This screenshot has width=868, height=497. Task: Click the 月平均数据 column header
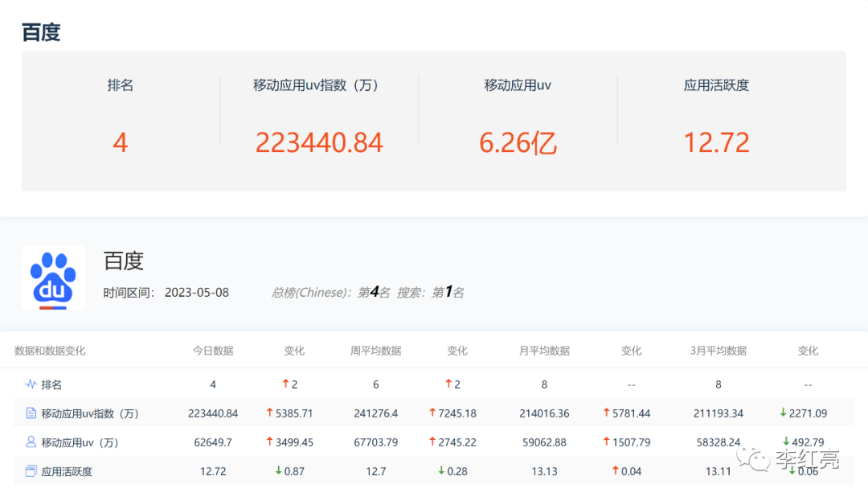(x=544, y=351)
